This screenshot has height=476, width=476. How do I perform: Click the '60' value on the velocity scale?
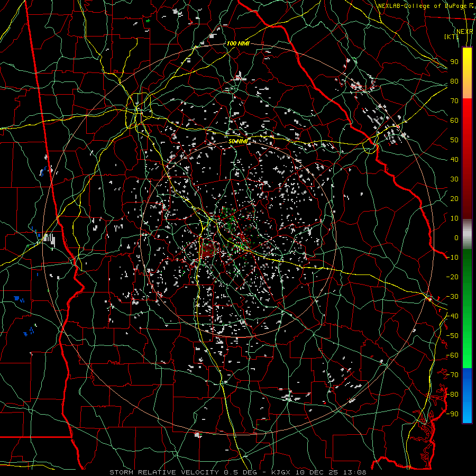pos(454,120)
